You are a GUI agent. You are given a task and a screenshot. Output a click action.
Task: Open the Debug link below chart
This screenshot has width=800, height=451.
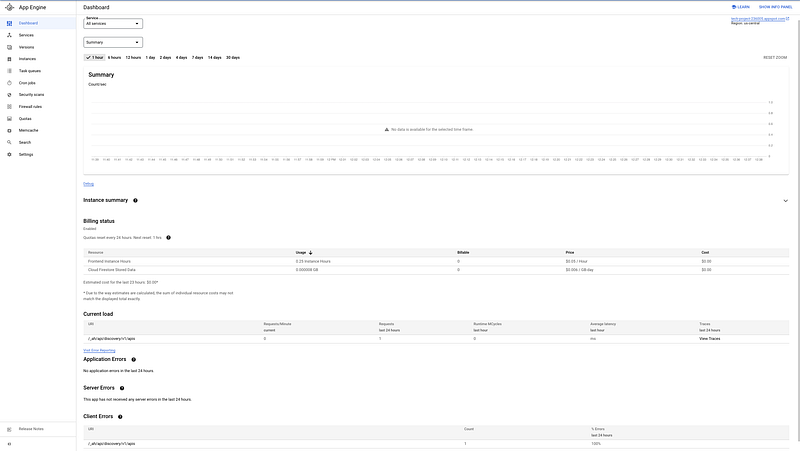(x=88, y=184)
